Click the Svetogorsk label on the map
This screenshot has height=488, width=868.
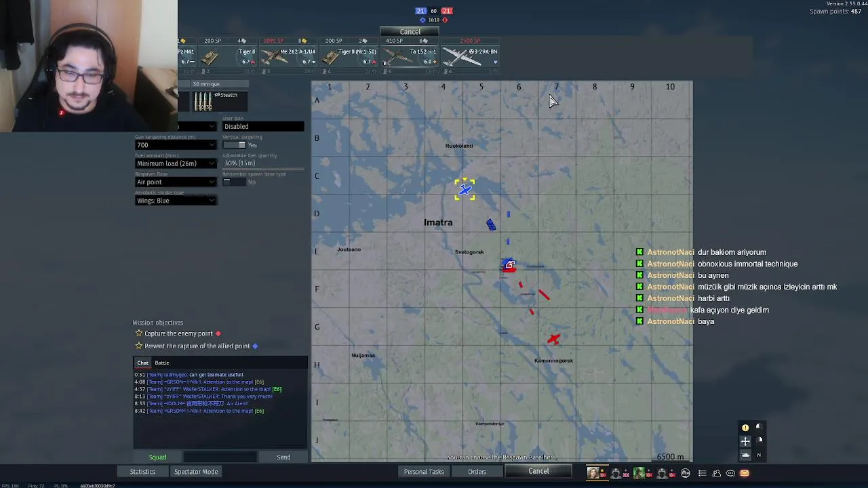coord(469,252)
